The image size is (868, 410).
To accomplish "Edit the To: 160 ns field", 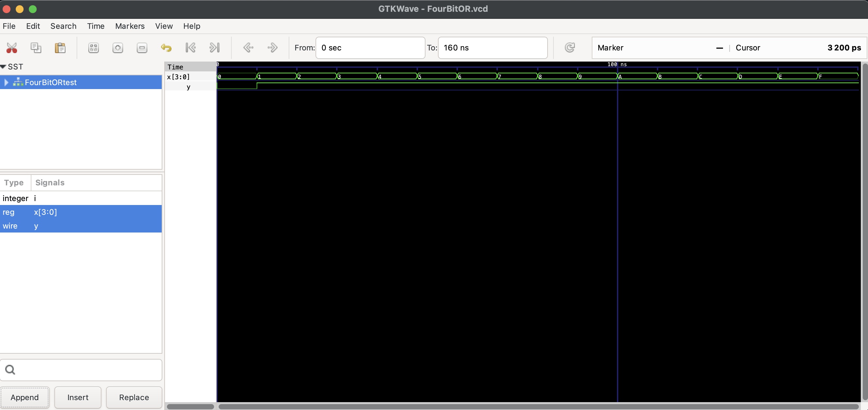I will pyautogui.click(x=492, y=47).
